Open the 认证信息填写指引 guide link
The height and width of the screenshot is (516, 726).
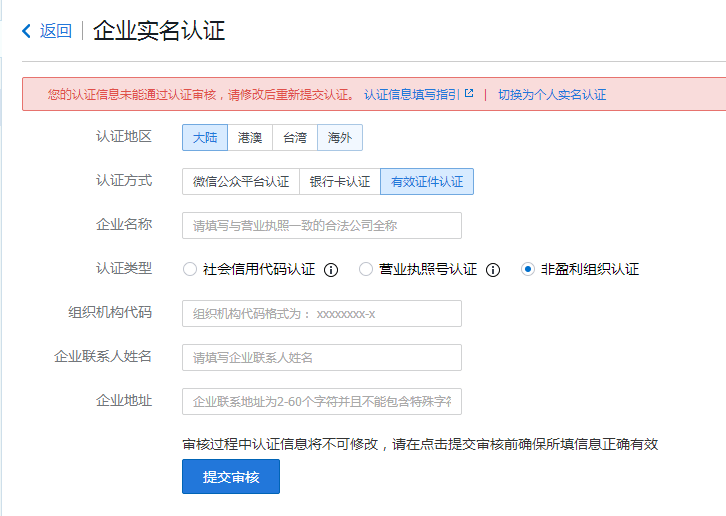[x=411, y=95]
